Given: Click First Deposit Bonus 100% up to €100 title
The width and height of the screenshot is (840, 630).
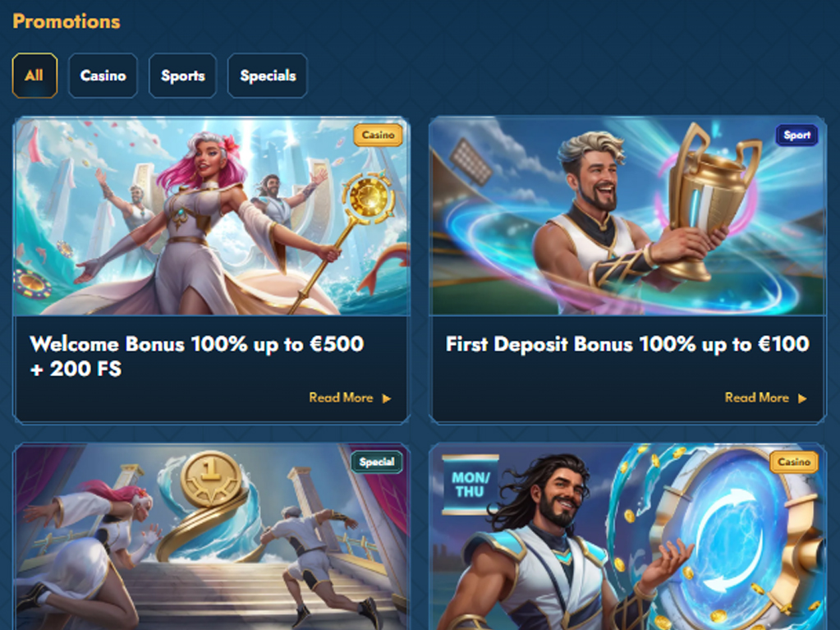Looking at the screenshot, I should point(627,344).
